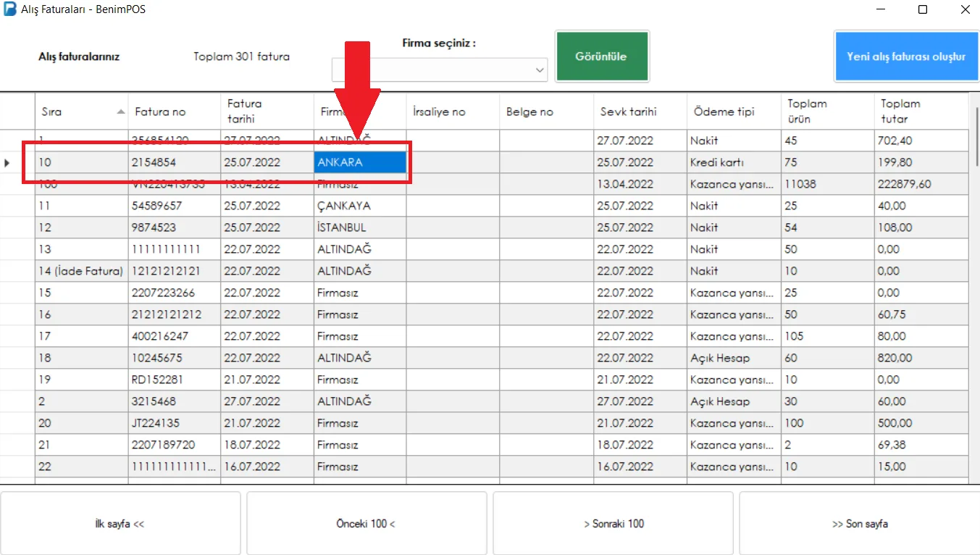Go to the first page with İlk sayfa
The width and height of the screenshot is (980, 555).
point(120,523)
